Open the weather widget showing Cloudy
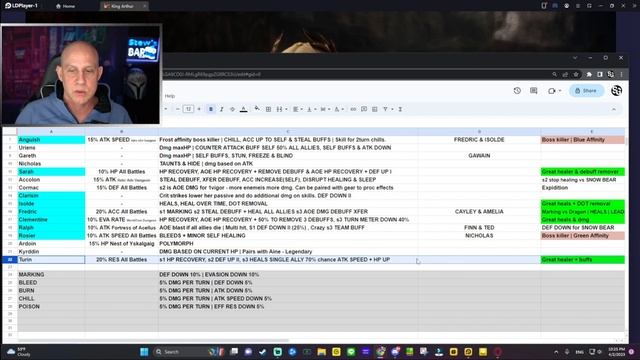 tap(19, 352)
